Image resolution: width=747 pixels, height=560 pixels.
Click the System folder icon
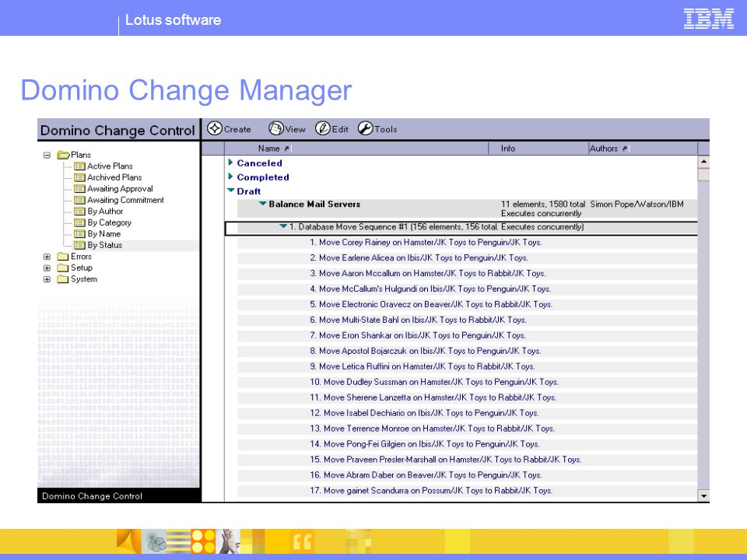pyautogui.click(x=63, y=279)
